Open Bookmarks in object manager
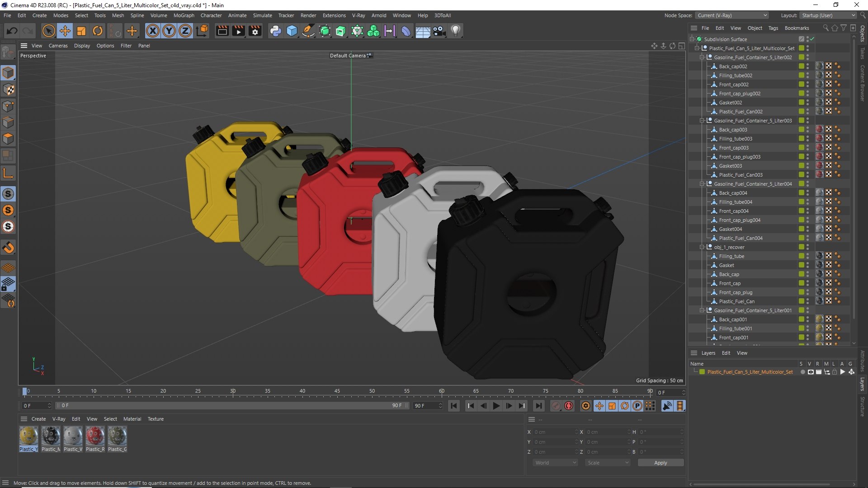This screenshot has height=488, width=868. (797, 28)
